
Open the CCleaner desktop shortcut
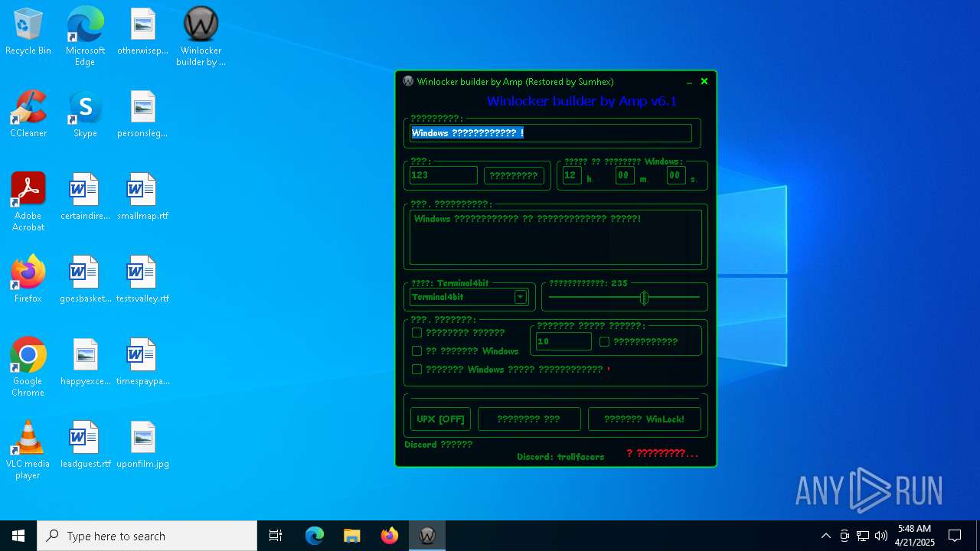point(28,115)
